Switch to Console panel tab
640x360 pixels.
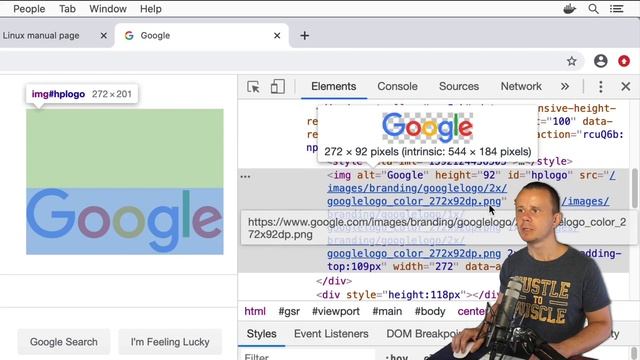pos(397,87)
